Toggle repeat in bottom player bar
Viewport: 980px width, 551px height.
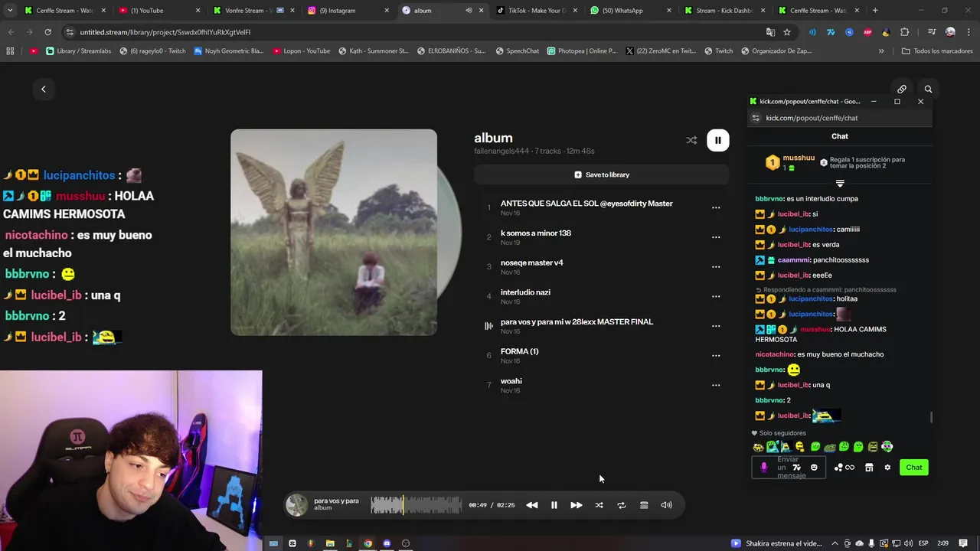(x=622, y=505)
